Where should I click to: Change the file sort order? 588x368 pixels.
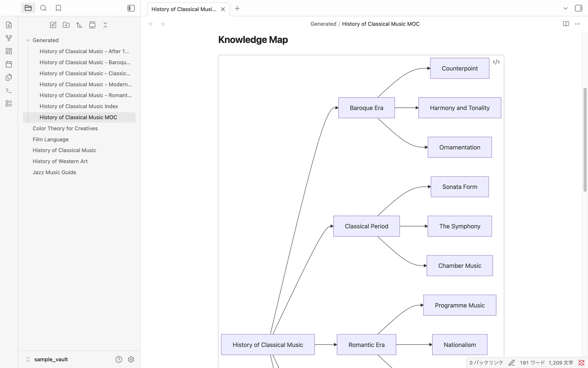(79, 25)
